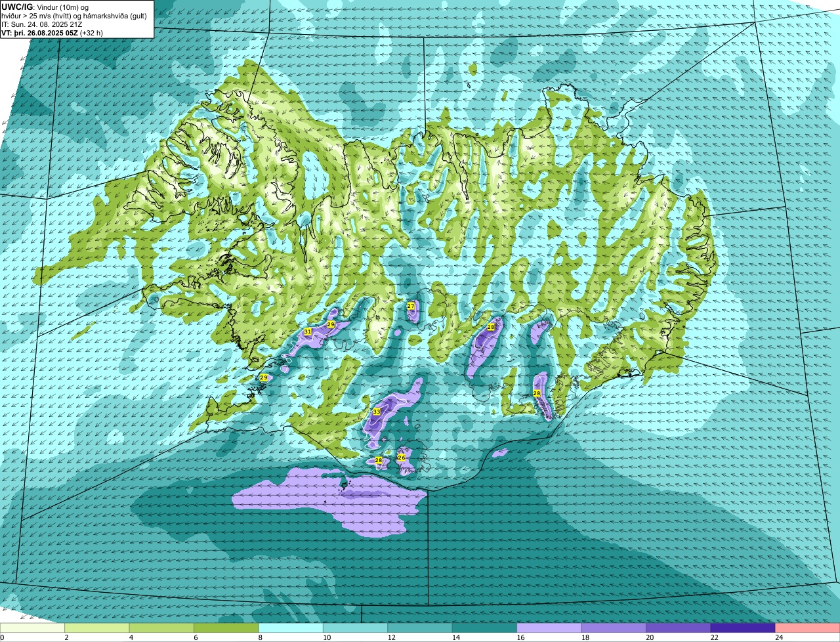Click the "VT: þri. 26.08.2025 05Z" valid time line
Screen dimensions: 840x642
pos(39,32)
